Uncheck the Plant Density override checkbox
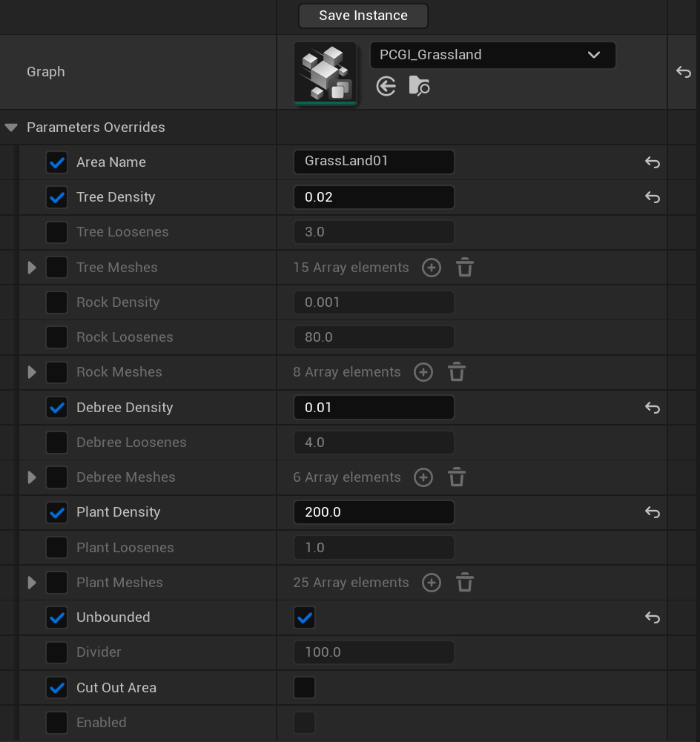 [x=57, y=512]
